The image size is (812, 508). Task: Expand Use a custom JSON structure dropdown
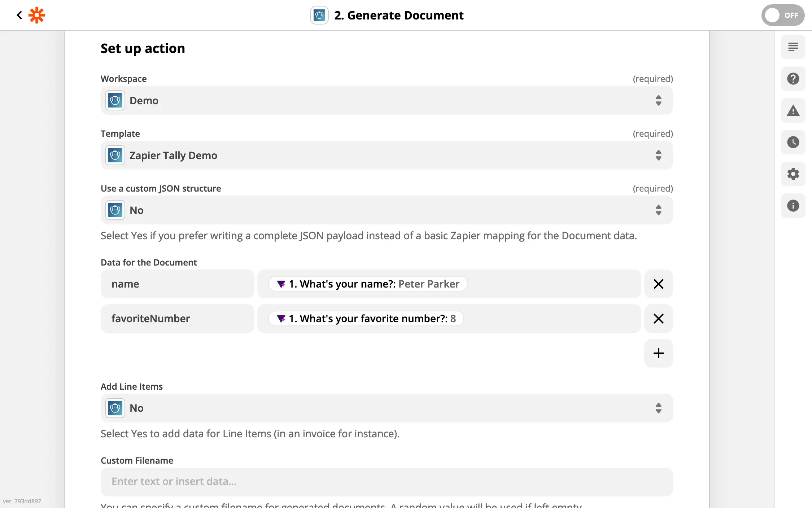[386, 210]
